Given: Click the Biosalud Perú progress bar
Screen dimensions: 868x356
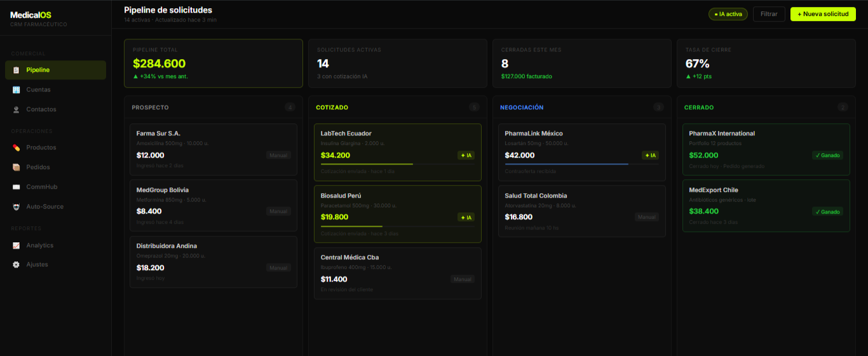Looking at the screenshot, I should coord(398,226).
